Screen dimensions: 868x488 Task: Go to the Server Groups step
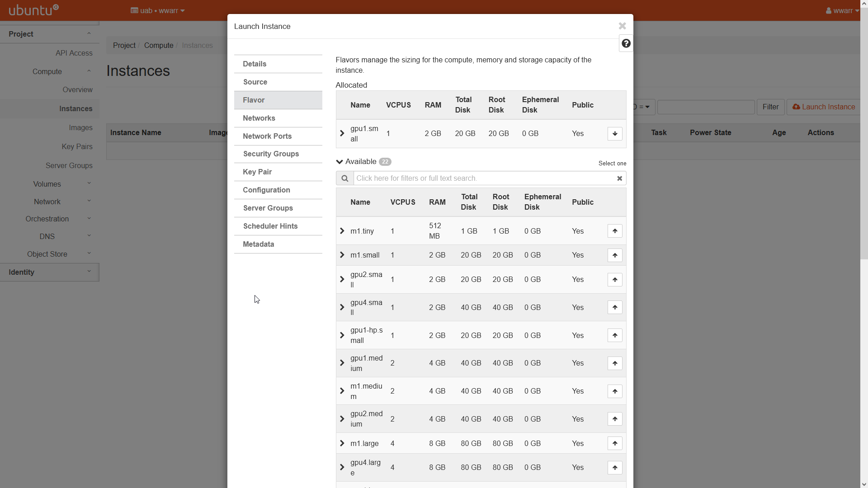tap(278, 208)
